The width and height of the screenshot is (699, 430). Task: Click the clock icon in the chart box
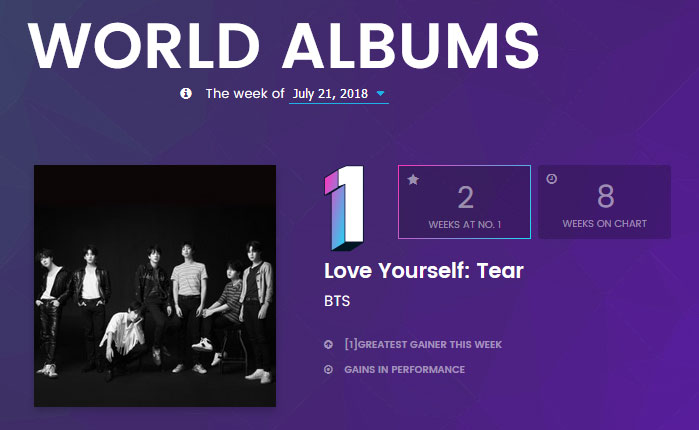pos(552,179)
